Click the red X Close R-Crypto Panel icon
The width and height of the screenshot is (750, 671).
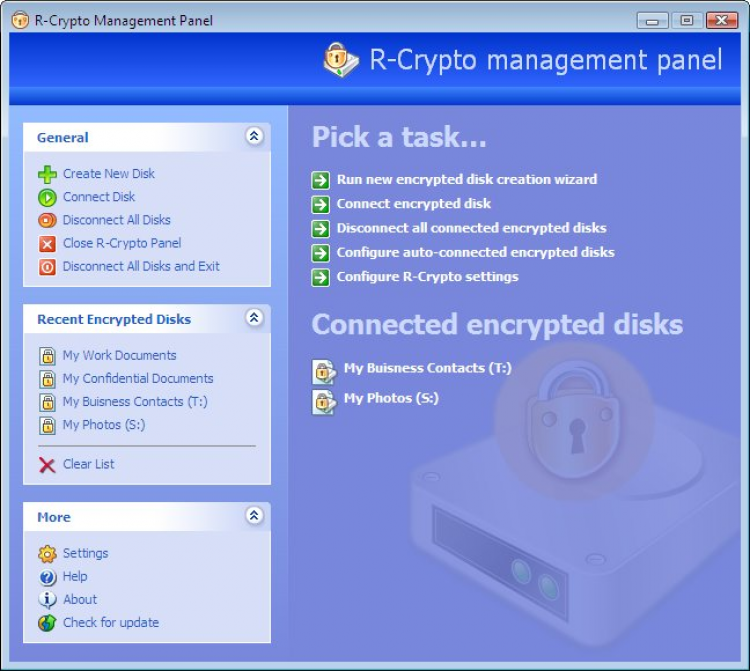tap(47, 244)
